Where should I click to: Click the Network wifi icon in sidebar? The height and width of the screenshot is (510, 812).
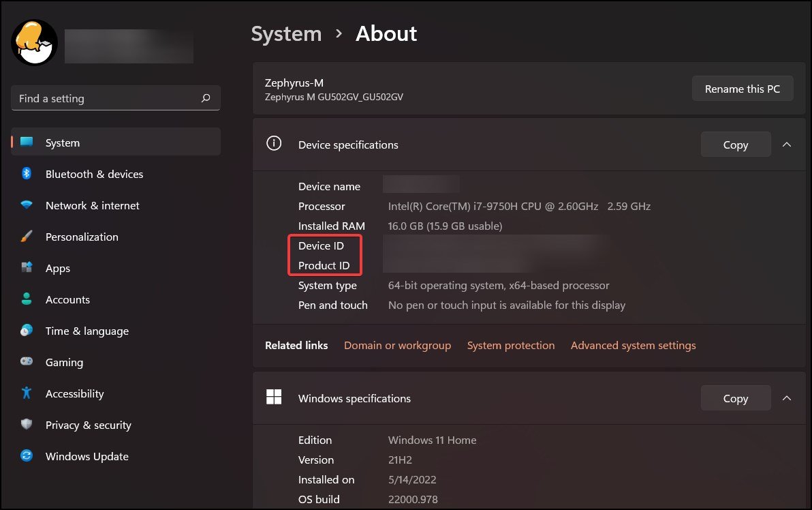[27, 205]
